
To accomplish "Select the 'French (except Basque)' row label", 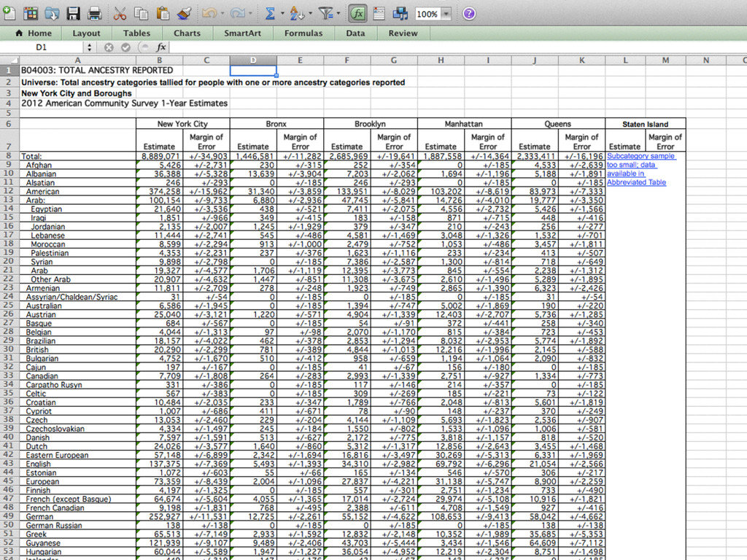I will (77, 499).
